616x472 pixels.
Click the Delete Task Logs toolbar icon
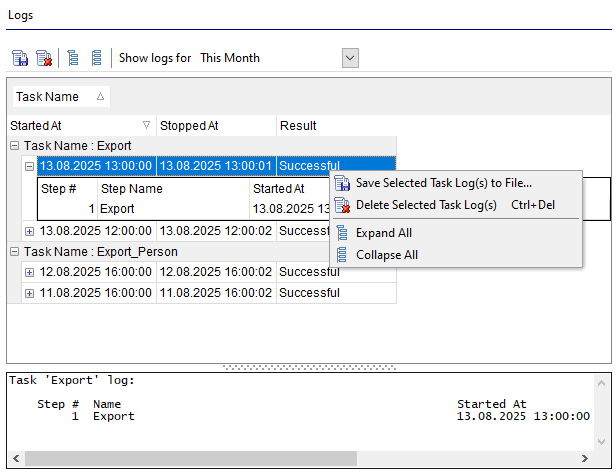tap(44, 58)
